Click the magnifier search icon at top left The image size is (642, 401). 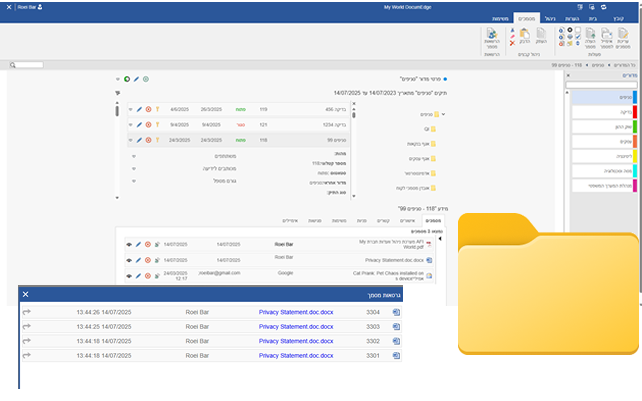click(12, 65)
